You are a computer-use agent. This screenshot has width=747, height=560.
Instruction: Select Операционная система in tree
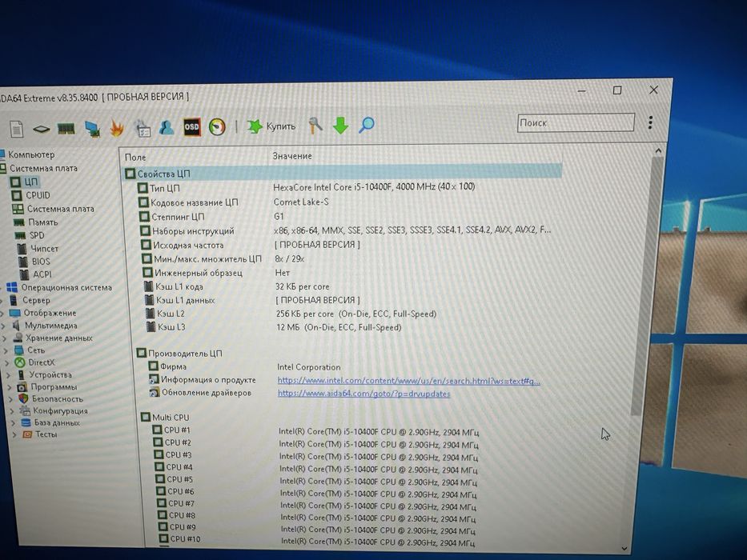click(x=66, y=287)
